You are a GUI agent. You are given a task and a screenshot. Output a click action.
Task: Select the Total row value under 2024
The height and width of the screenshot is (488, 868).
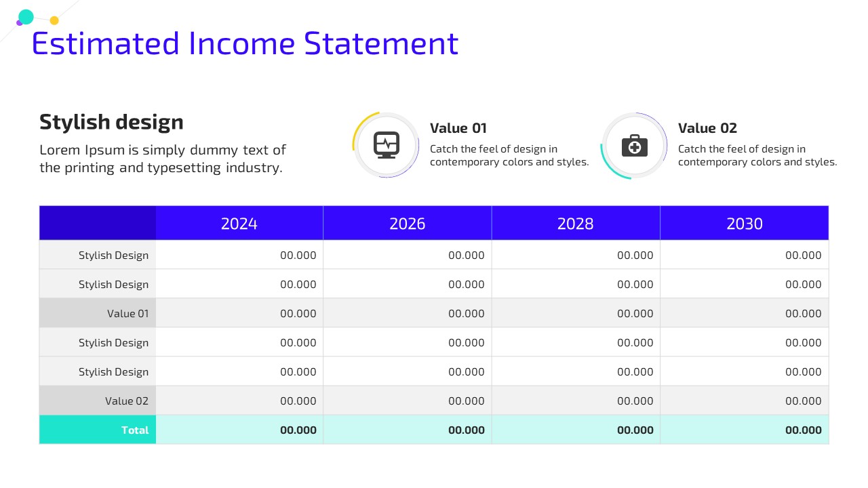[239, 430]
